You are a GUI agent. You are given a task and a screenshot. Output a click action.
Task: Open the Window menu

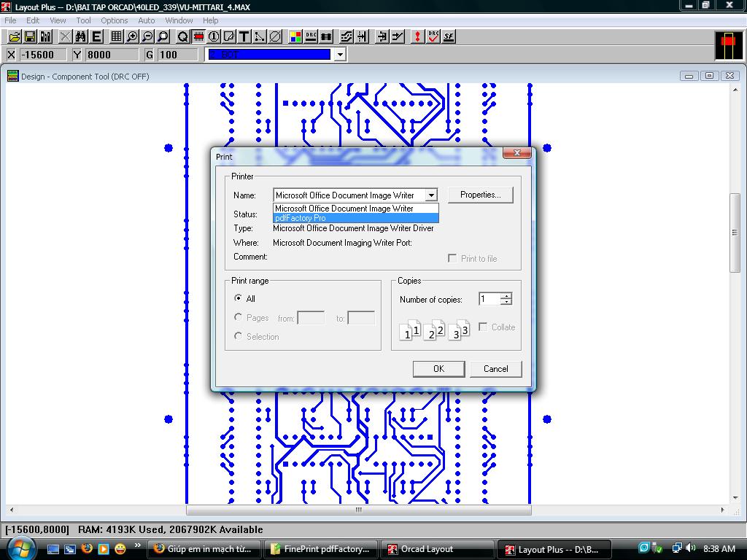[x=179, y=20]
